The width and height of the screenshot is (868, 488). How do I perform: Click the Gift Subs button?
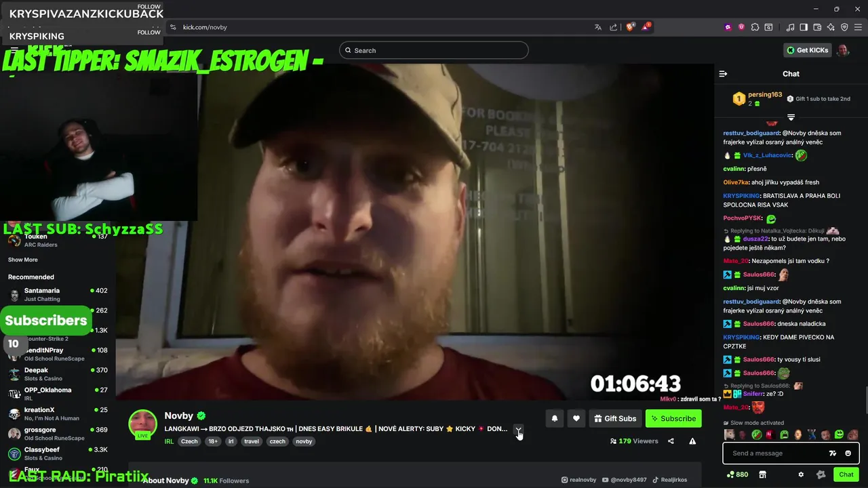click(615, 419)
